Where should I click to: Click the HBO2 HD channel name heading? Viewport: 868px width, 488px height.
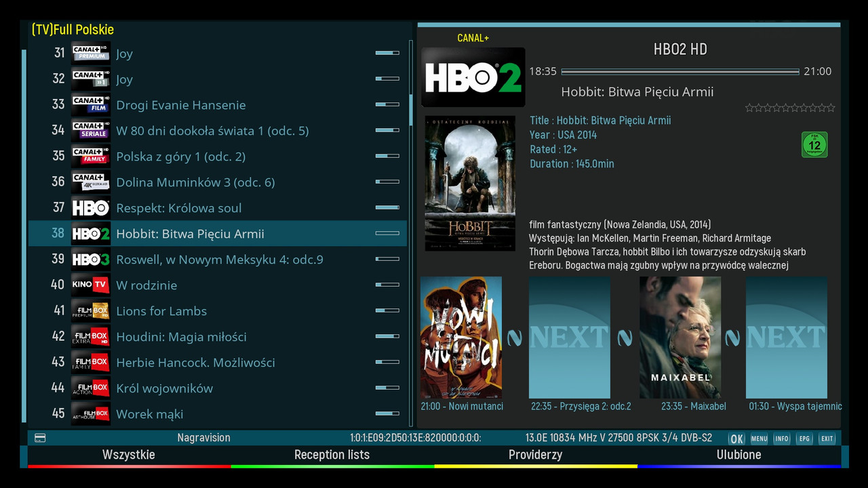click(x=680, y=49)
